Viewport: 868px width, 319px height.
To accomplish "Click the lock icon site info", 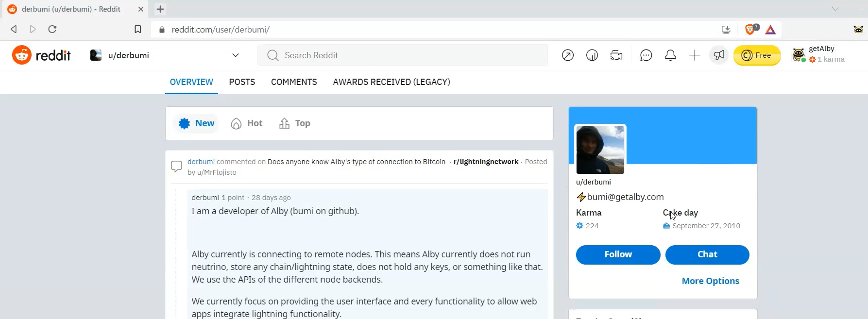I will 162,30.
